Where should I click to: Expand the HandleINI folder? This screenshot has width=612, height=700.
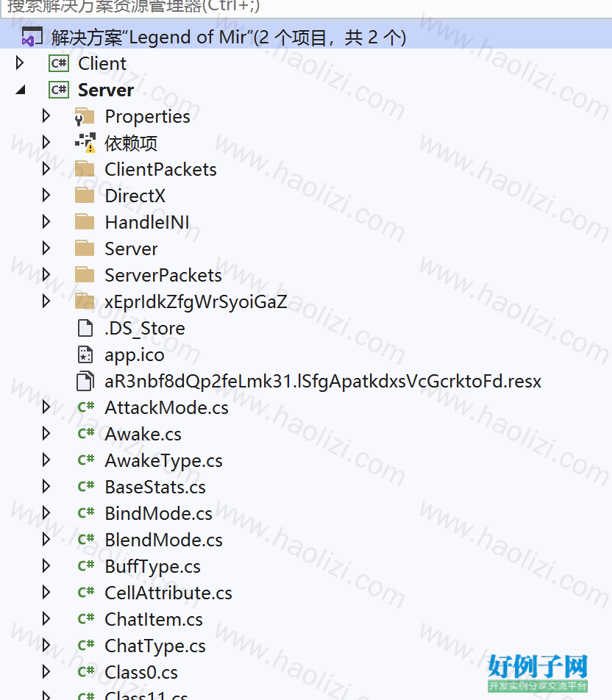(x=46, y=221)
